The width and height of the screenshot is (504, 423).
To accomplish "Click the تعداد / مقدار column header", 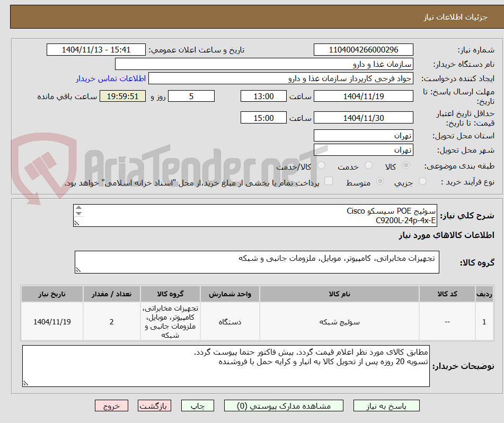I will coord(111,294).
